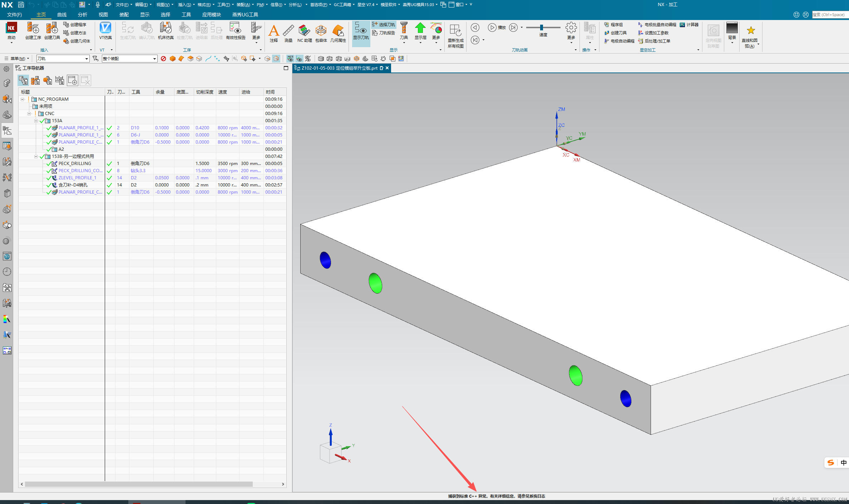Toggle the 显示刀轨 display tool path button
The height and width of the screenshot is (504, 849).
point(361,31)
